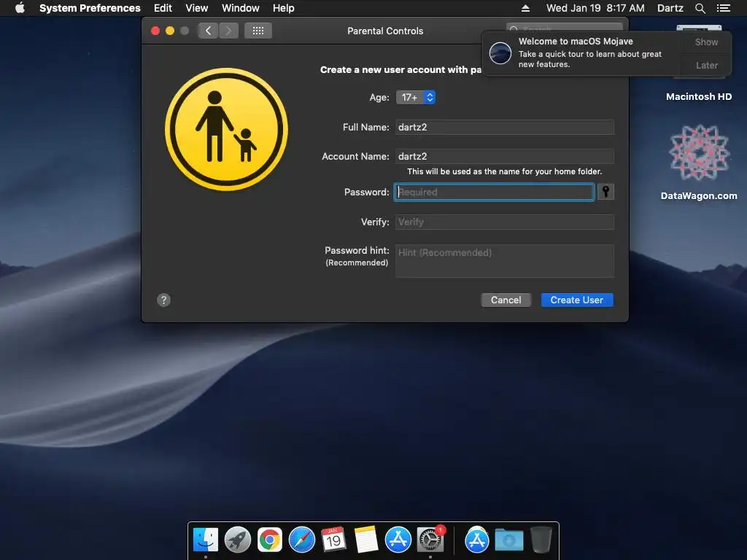This screenshot has height=560, width=747.
Task: Click the Create User button
Action: 577,300
